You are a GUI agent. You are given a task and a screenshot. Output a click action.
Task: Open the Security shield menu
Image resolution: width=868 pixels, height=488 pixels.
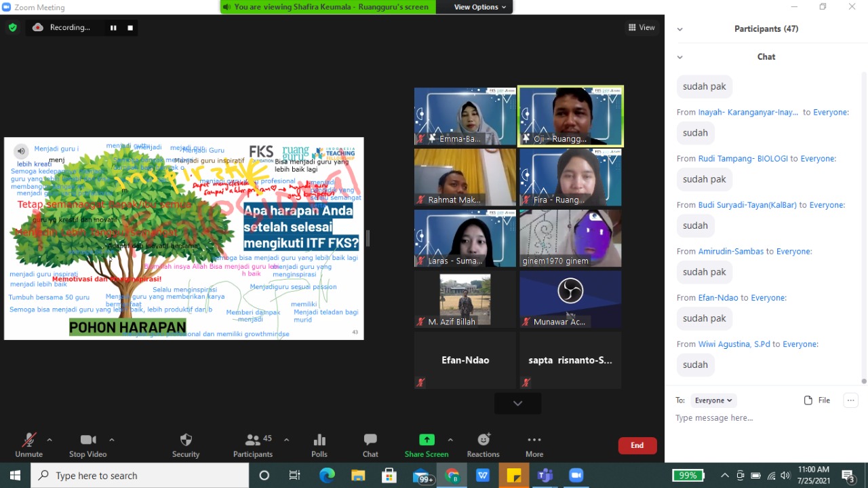point(186,440)
